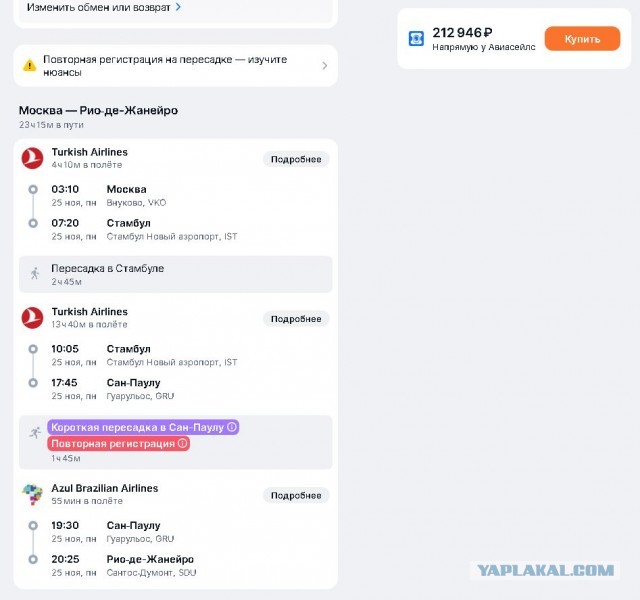Select the red Повторная регистрация badge
The width and height of the screenshot is (640, 600).
coord(119,444)
